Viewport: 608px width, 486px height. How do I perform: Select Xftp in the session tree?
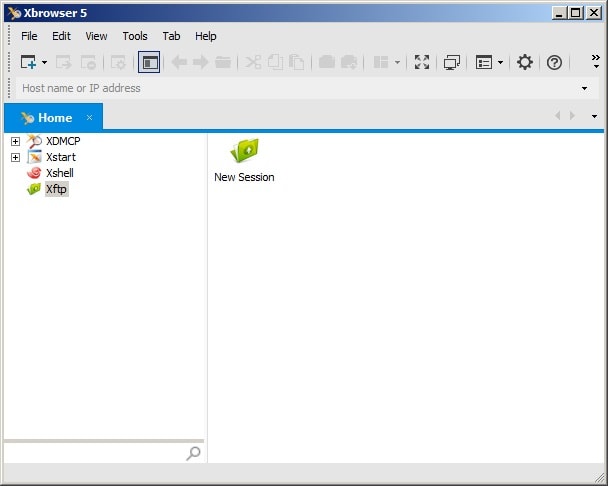coord(57,189)
